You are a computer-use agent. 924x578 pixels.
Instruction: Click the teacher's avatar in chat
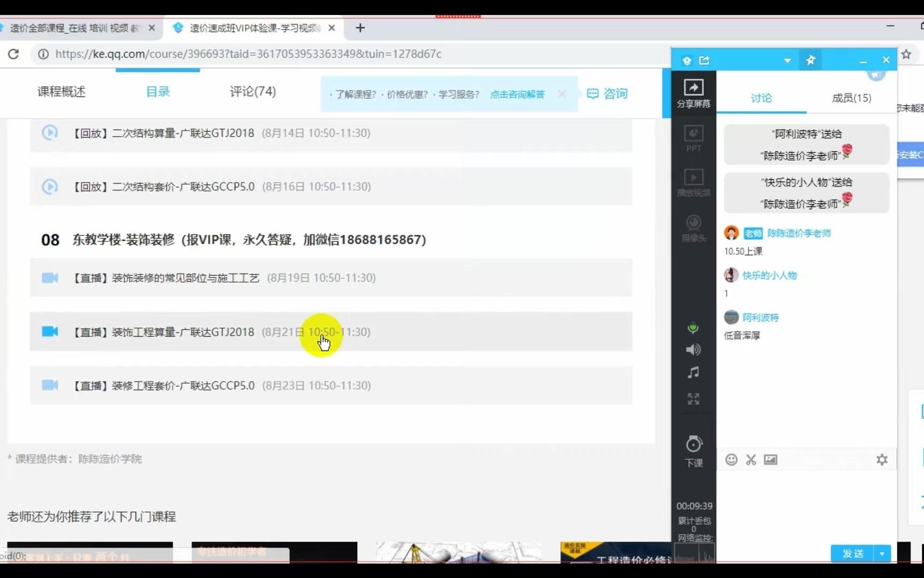pyautogui.click(x=731, y=233)
